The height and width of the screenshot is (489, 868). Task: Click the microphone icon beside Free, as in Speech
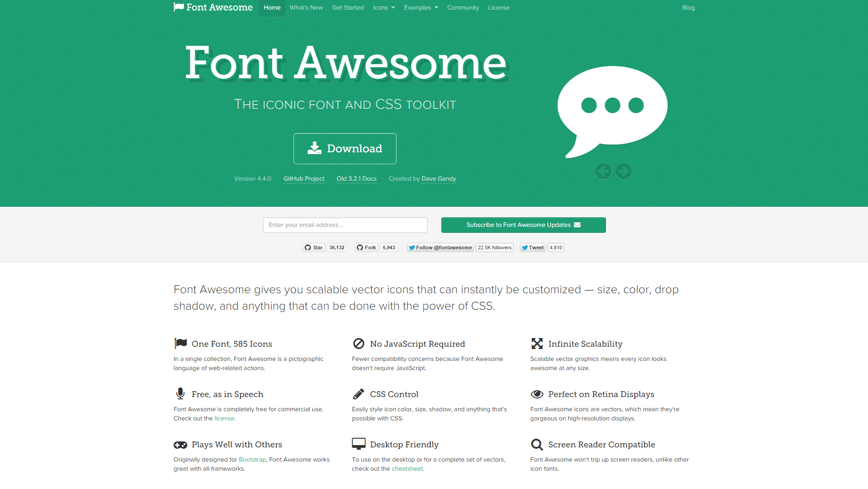point(180,394)
